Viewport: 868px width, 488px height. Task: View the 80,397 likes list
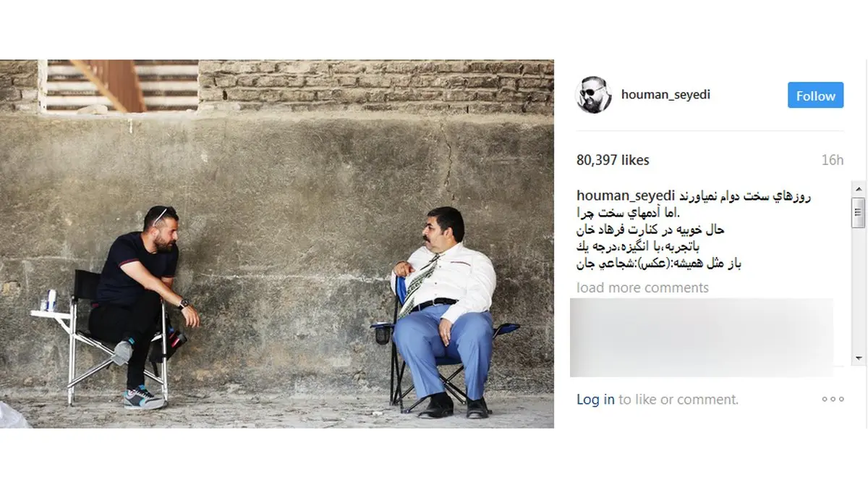point(613,160)
